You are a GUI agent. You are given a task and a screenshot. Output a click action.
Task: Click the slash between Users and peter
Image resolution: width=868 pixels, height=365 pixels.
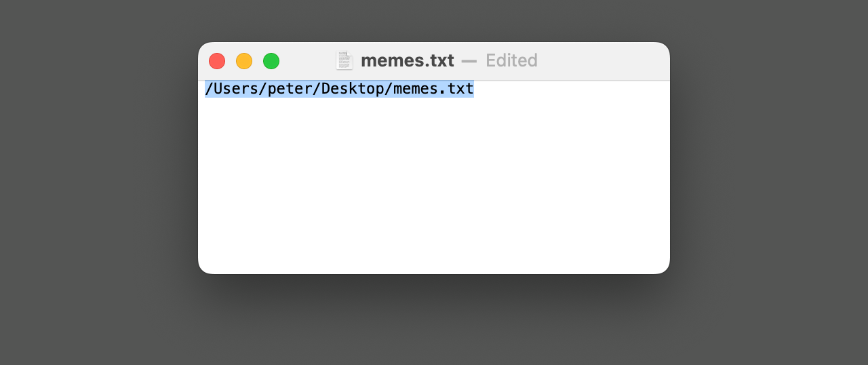pyautogui.click(x=262, y=89)
